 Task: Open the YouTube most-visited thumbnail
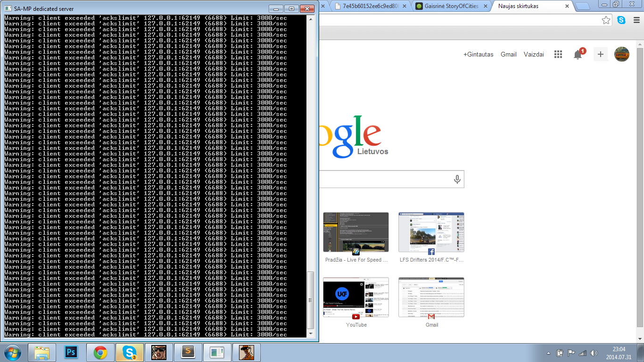coord(356,303)
